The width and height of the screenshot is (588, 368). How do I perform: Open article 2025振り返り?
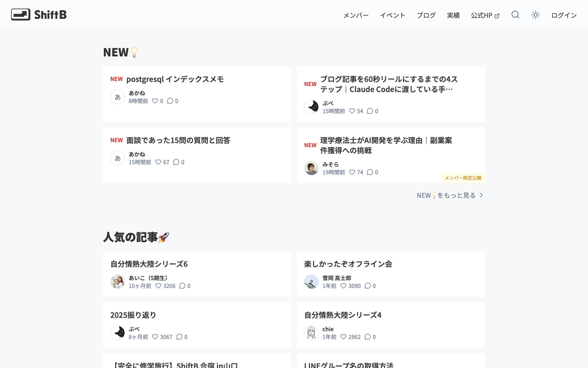pos(133,315)
